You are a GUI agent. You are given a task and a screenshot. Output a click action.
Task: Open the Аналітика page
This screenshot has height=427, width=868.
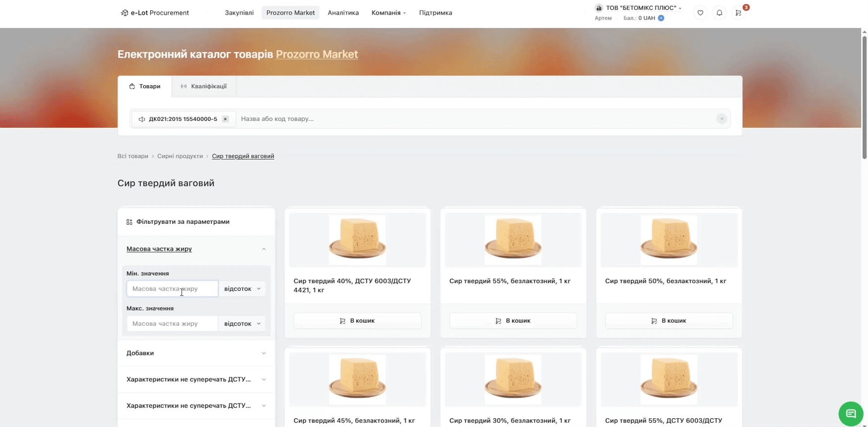point(343,13)
